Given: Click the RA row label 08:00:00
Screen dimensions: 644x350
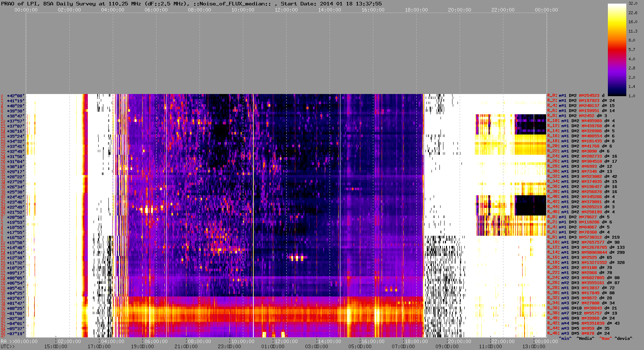Looking at the screenshot, I should click(x=199, y=341).
